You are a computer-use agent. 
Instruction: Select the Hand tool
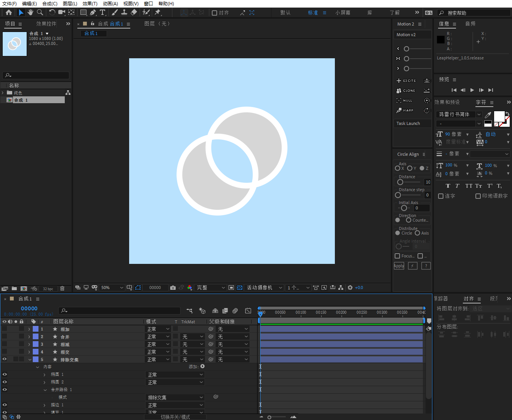pos(30,13)
